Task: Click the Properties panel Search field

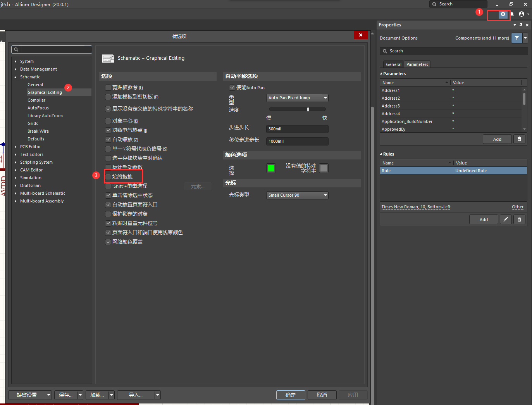Action: click(454, 51)
